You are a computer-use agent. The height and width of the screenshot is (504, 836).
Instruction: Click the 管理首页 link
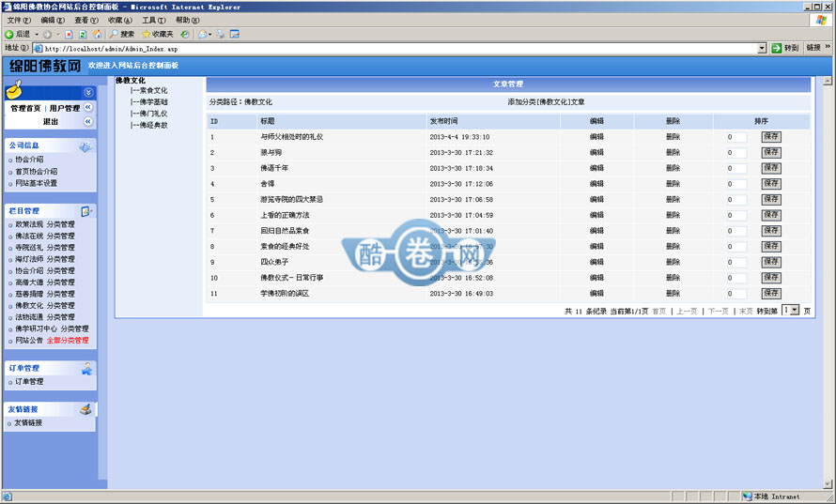(x=25, y=108)
